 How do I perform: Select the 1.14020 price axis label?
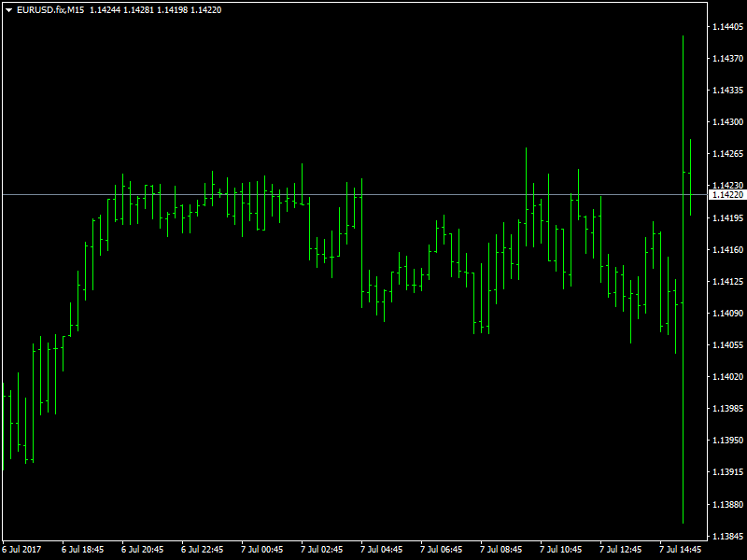pyautogui.click(x=727, y=377)
